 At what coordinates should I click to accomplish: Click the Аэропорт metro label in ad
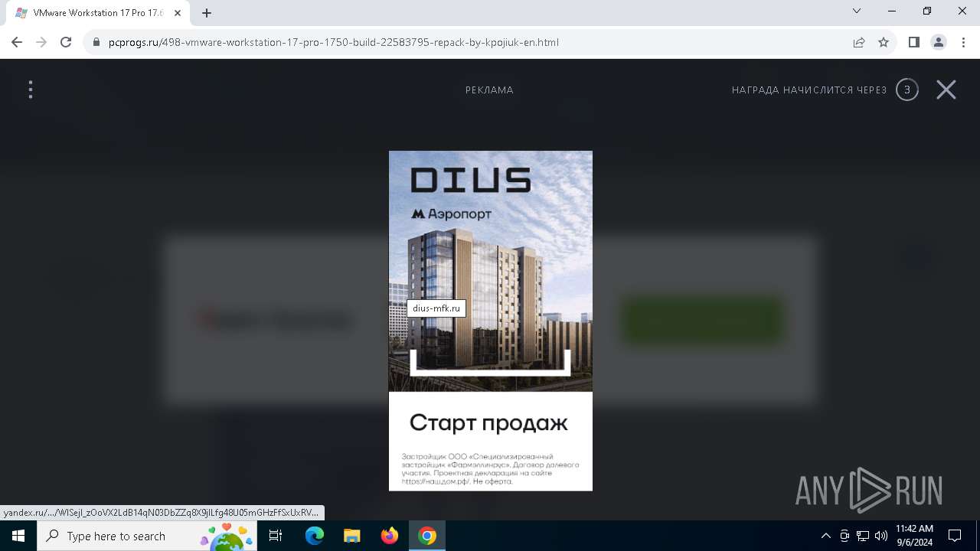coord(452,214)
